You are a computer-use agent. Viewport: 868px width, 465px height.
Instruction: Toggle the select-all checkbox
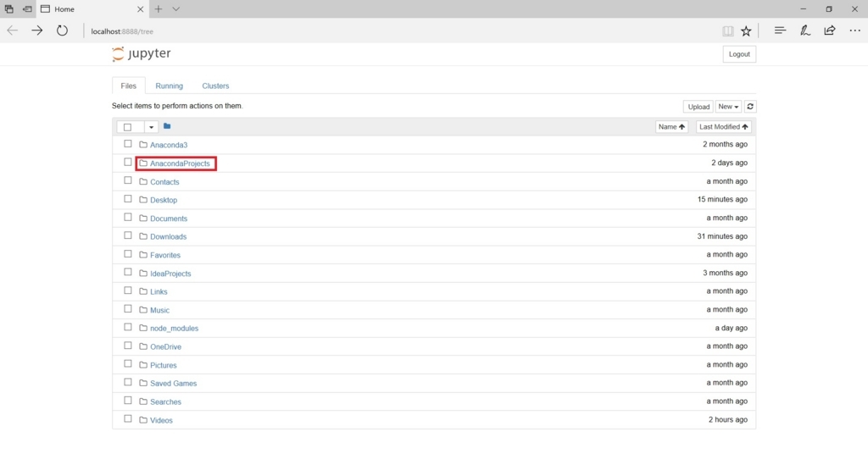click(128, 127)
